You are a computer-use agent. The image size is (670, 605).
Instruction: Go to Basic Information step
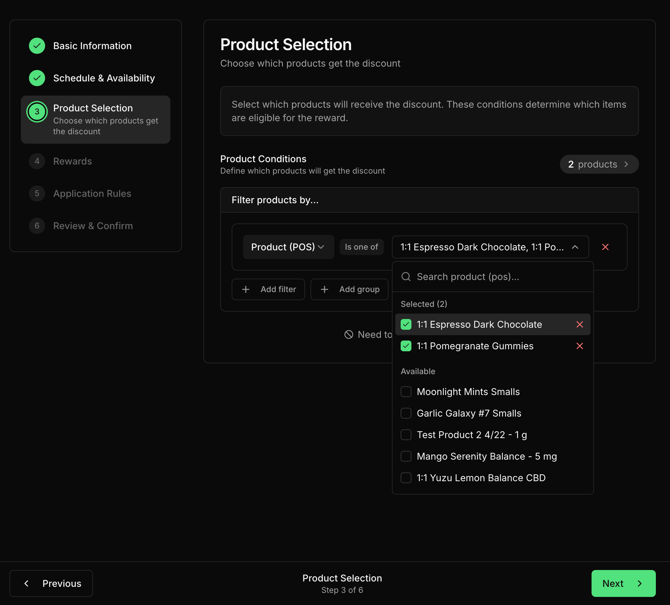[92, 46]
